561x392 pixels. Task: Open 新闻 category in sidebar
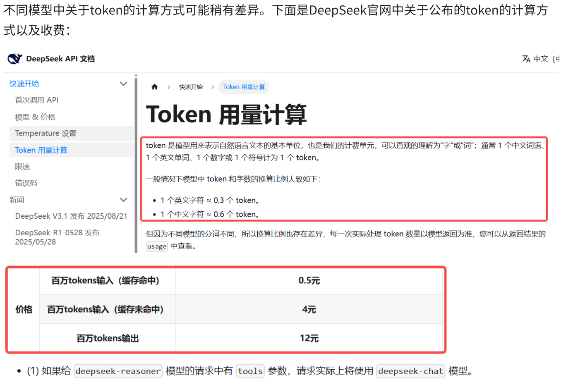(x=17, y=200)
